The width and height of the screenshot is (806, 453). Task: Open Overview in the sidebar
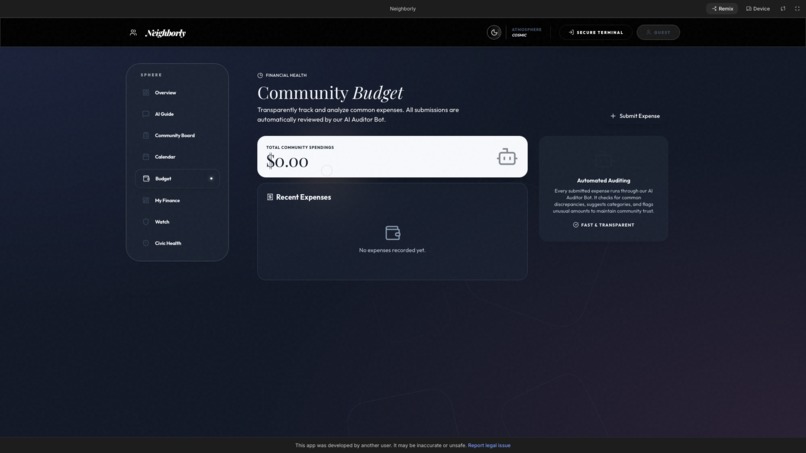(177, 93)
